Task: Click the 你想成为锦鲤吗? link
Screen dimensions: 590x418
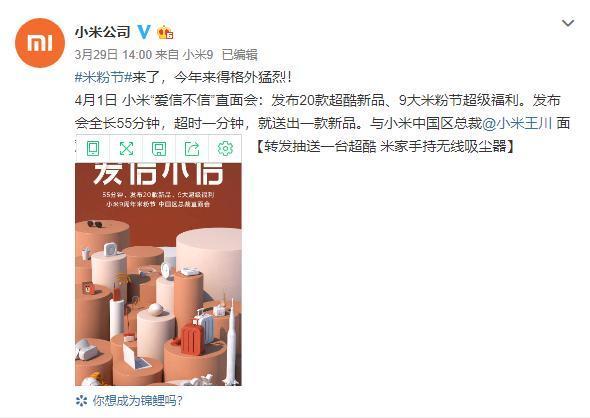Action: point(138,401)
